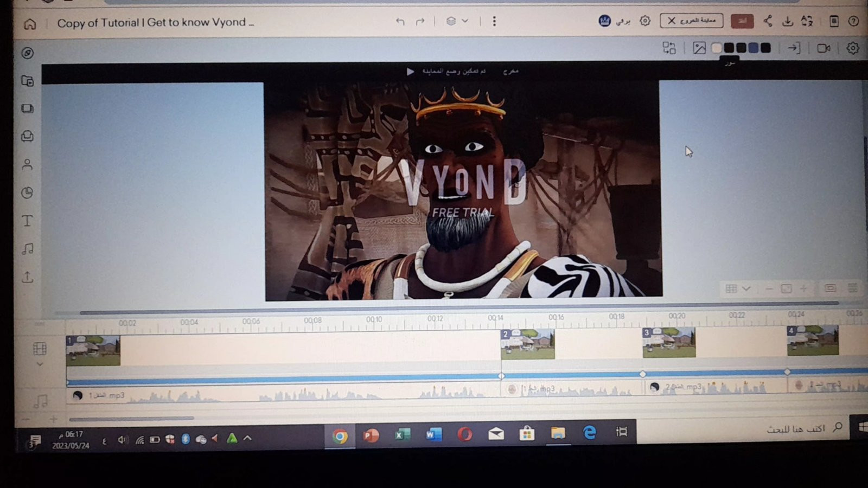The height and width of the screenshot is (488, 868).
Task: Open the text tool in sidebar
Action: pos(28,221)
